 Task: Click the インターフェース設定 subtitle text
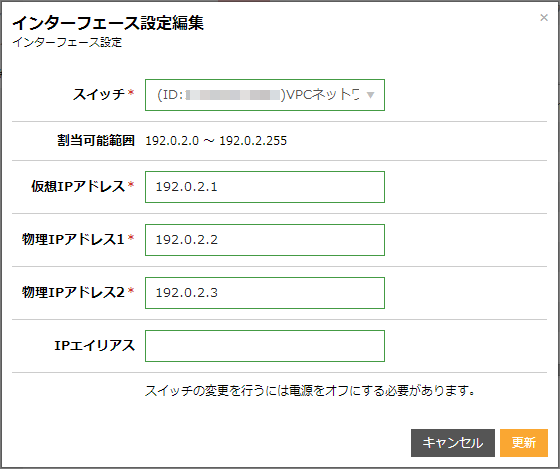click(68, 42)
